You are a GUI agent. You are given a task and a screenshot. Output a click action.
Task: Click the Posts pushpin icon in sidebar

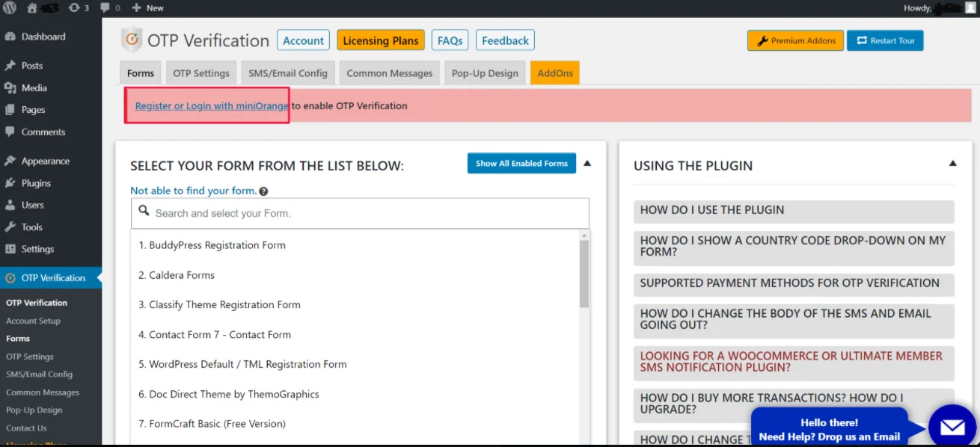(x=10, y=66)
